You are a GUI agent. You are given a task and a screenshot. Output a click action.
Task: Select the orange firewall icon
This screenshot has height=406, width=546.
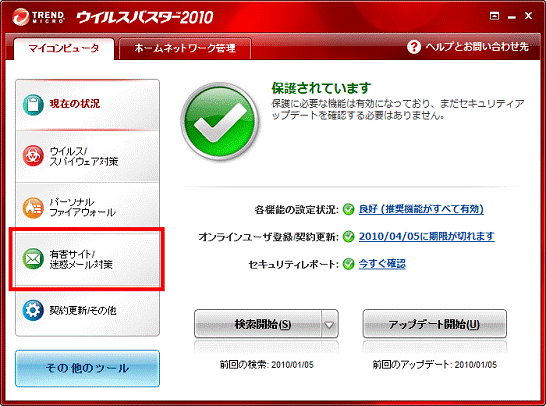pos(33,207)
